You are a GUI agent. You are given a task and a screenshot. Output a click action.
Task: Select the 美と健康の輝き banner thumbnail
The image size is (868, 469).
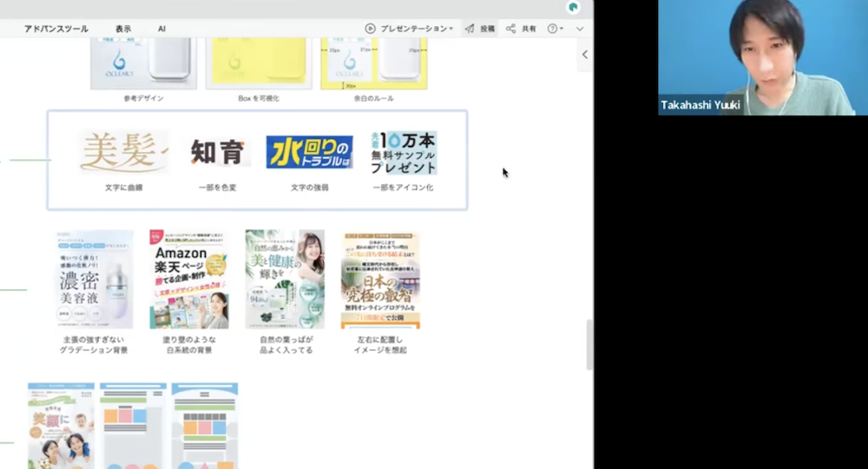285,279
